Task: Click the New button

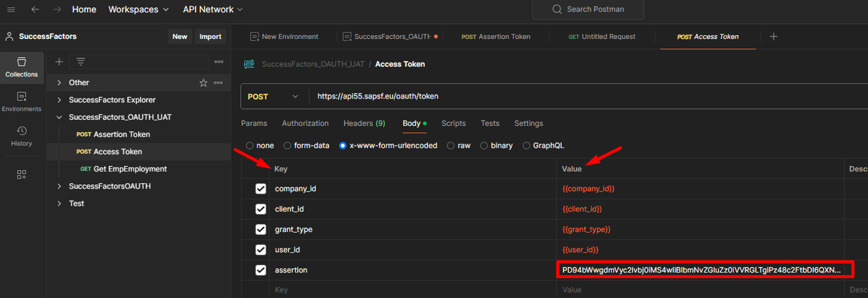Action: [180, 36]
